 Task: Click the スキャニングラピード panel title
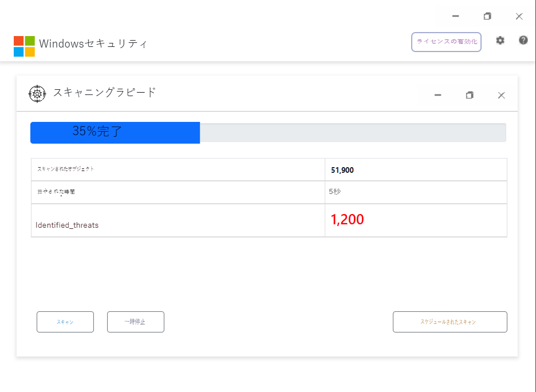click(x=104, y=93)
